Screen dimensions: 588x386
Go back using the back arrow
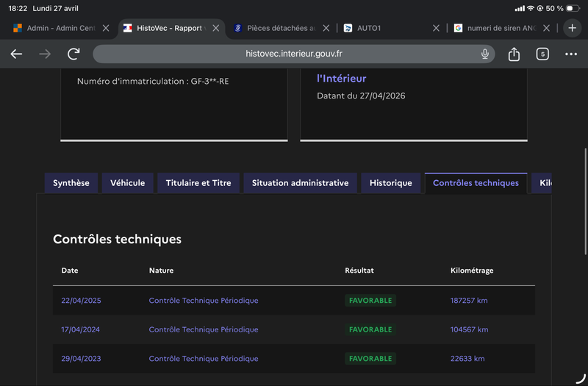point(16,54)
